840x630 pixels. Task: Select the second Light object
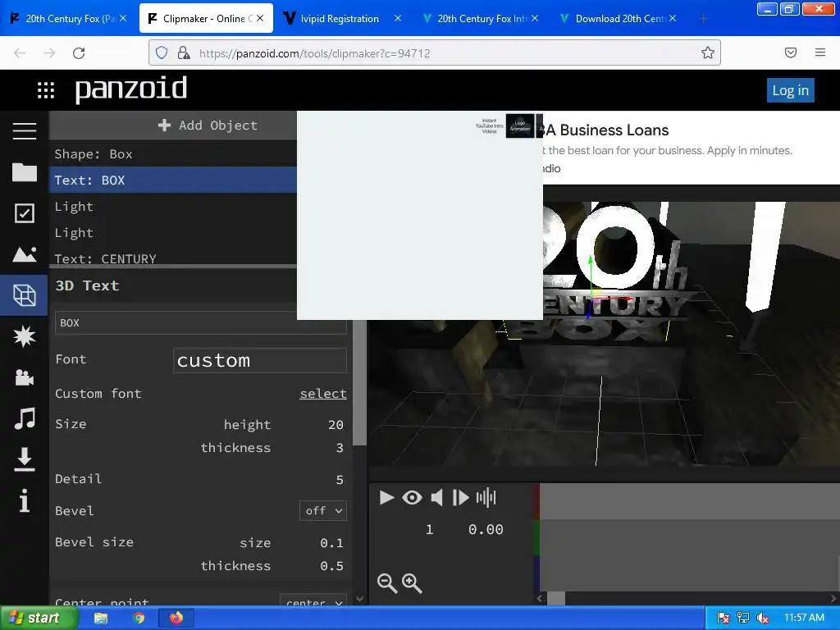pos(173,232)
